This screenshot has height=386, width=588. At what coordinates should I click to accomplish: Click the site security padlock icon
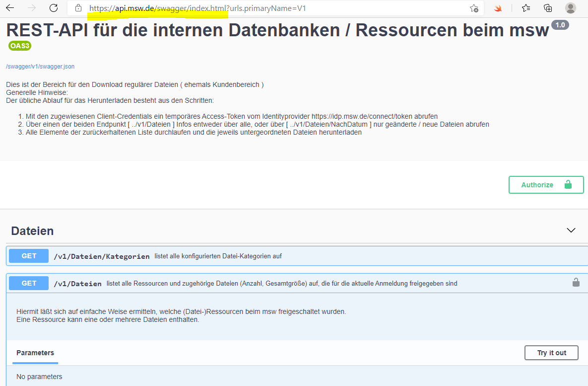[x=78, y=8]
